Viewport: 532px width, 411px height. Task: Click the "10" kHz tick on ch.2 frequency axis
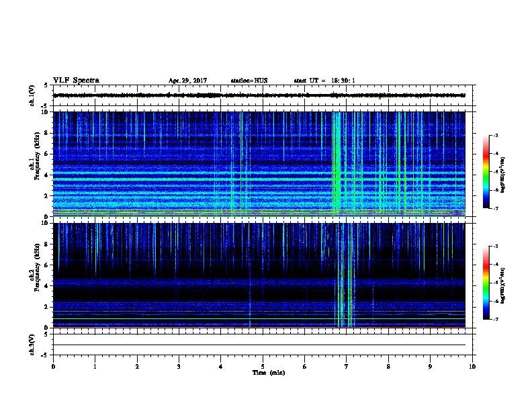pyautogui.click(x=45, y=223)
